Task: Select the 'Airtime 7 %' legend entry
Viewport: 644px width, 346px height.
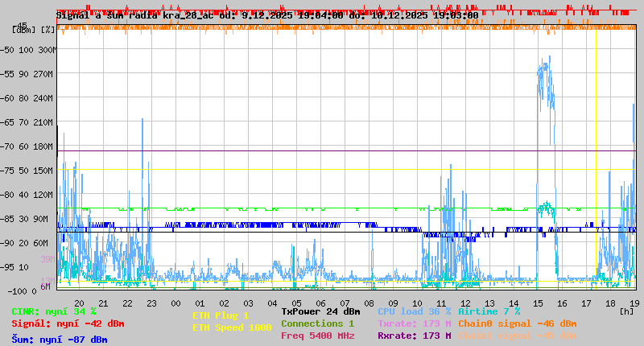Action: (x=489, y=311)
